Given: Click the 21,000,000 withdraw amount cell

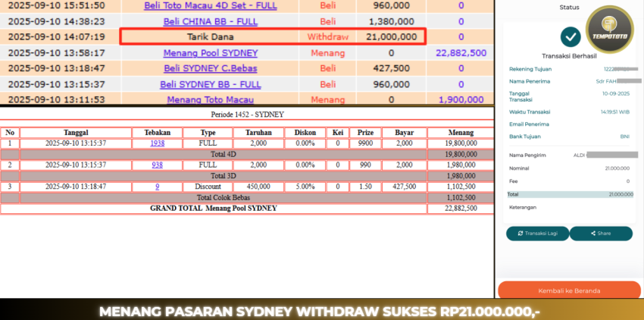Looking at the screenshot, I should click(x=392, y=36).
